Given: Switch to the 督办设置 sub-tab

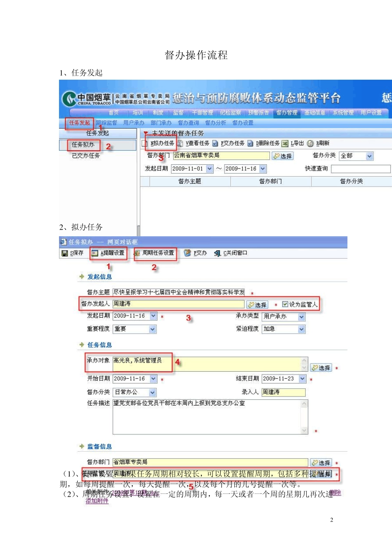Looking at the screenshot, I should click(243, 123).
